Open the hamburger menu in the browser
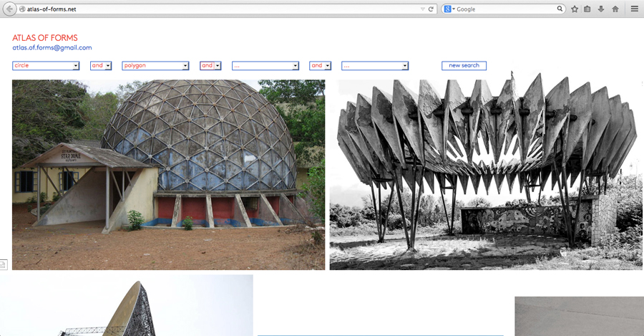 (x=634, y=9)
